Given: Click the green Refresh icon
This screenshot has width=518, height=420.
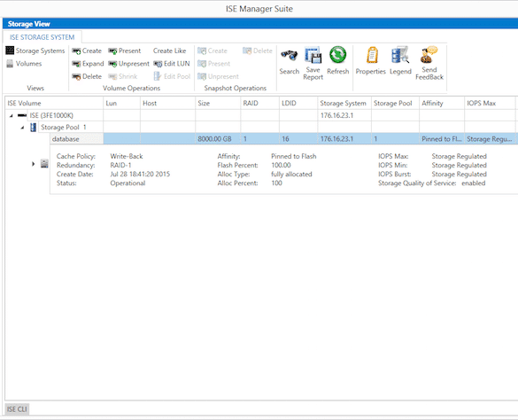Looking at the screenshot, I should point(337,55).
